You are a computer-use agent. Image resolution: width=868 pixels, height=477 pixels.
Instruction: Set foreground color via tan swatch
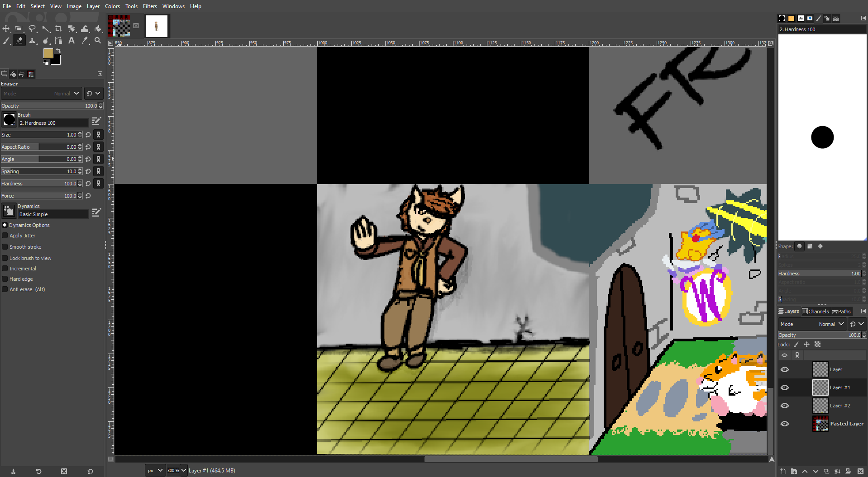[48, 53]
